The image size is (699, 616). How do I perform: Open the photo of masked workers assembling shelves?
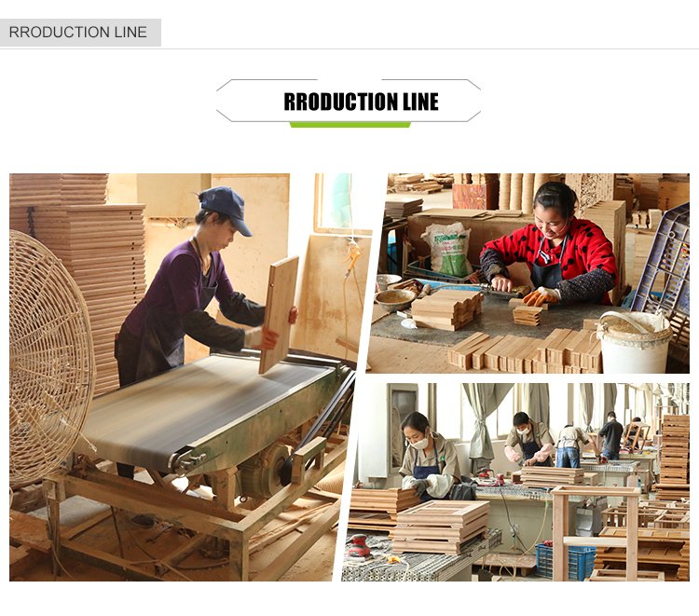[x=517, y=482]
